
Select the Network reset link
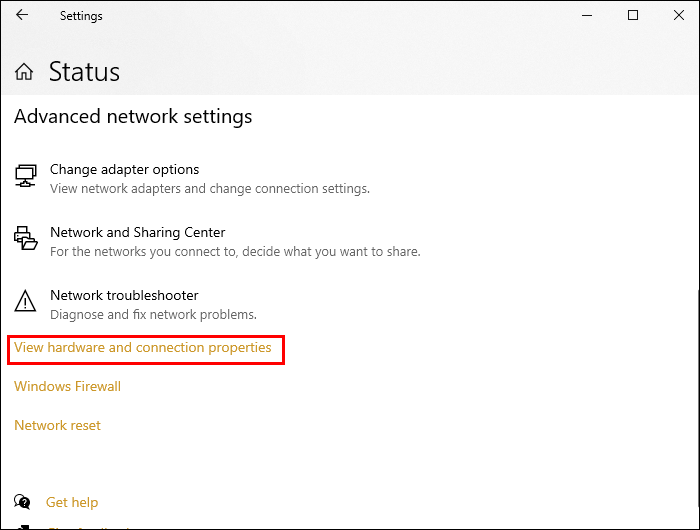(57, 426)
